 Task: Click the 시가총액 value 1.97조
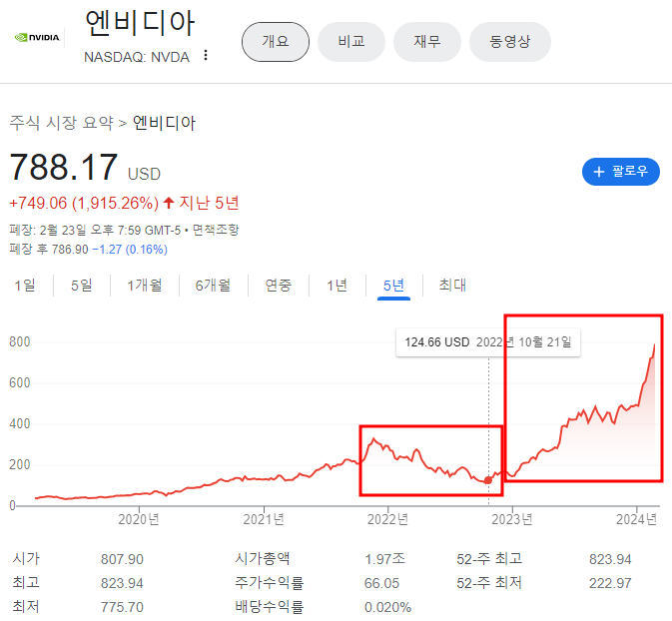coord(384,559)
